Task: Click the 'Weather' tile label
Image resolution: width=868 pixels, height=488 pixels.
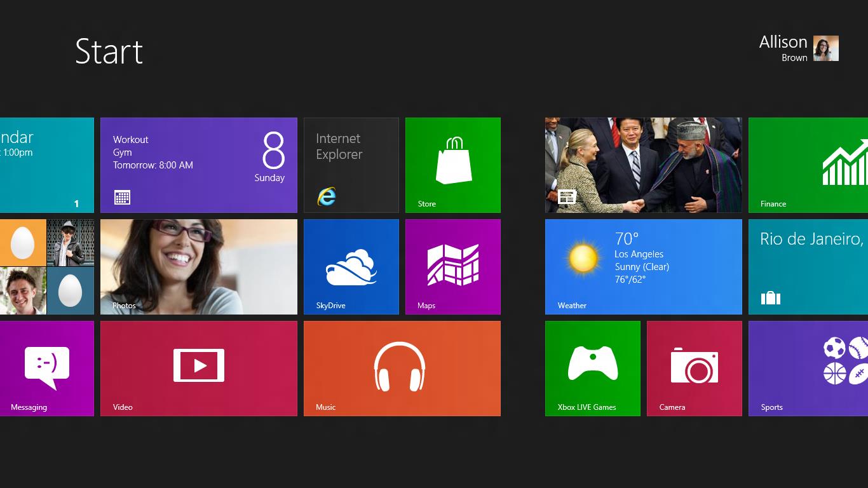Action: (x=572, y=306)
